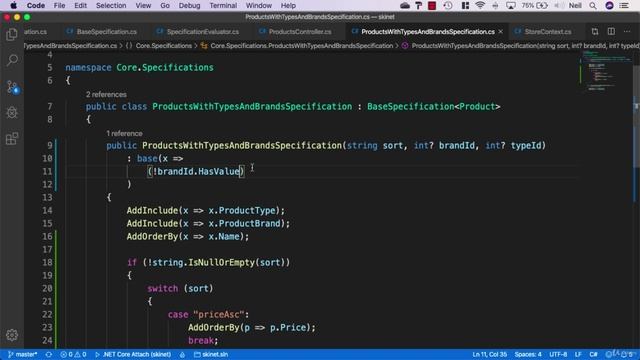Click the switch (sort) statement
The height and width of the screenshot is (360, 640).
[x=180, y=289]
